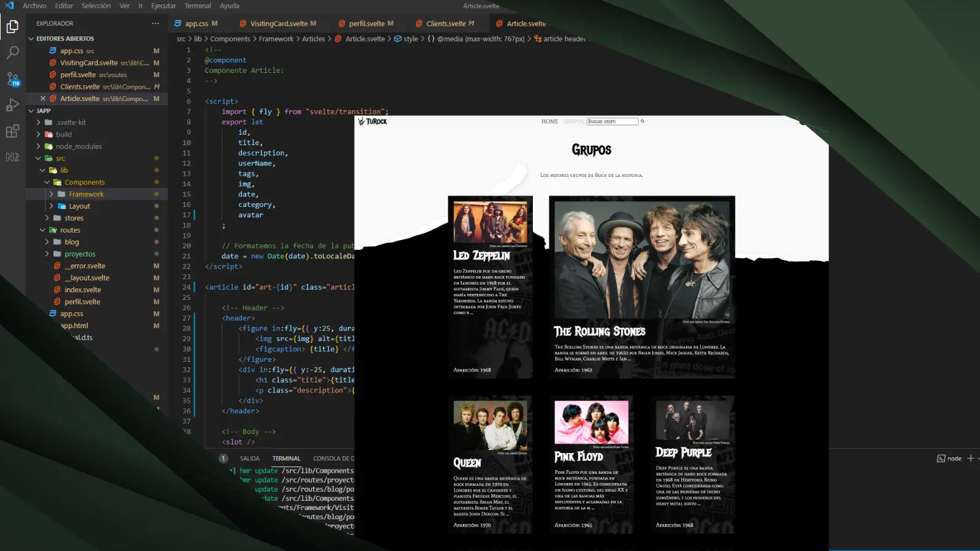
Task: Click the Buscar grupo search input field
Action: pos(613,121)
